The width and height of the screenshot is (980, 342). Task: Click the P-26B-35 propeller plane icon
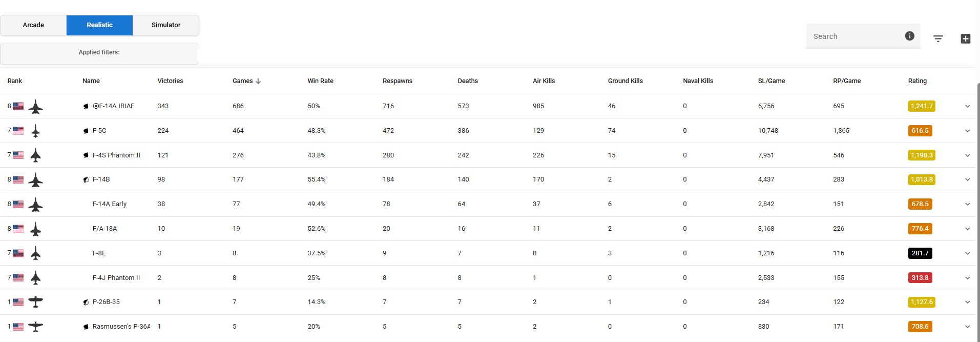tap(35, 302)
